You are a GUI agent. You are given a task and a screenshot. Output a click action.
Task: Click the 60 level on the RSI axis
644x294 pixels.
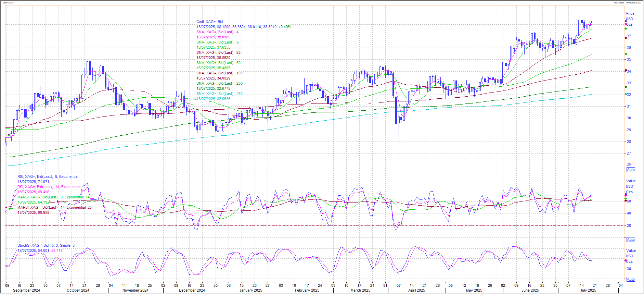(x=629, y=201)
